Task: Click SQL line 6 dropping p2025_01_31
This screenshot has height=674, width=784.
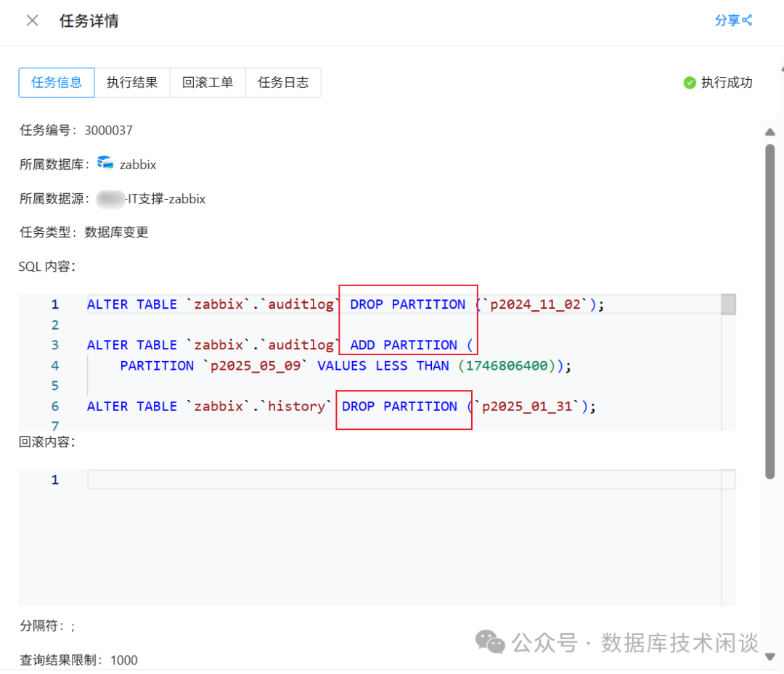Action: [x=341, y=406]
